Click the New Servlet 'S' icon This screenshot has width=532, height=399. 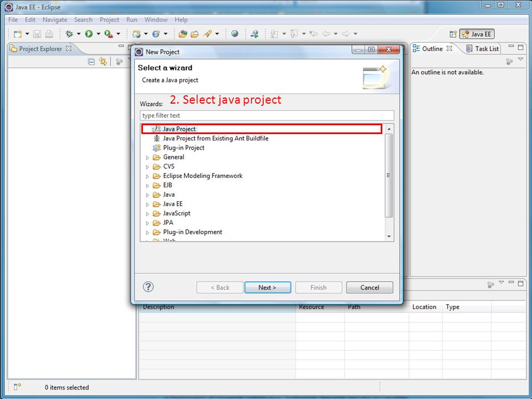coord(156,34)
